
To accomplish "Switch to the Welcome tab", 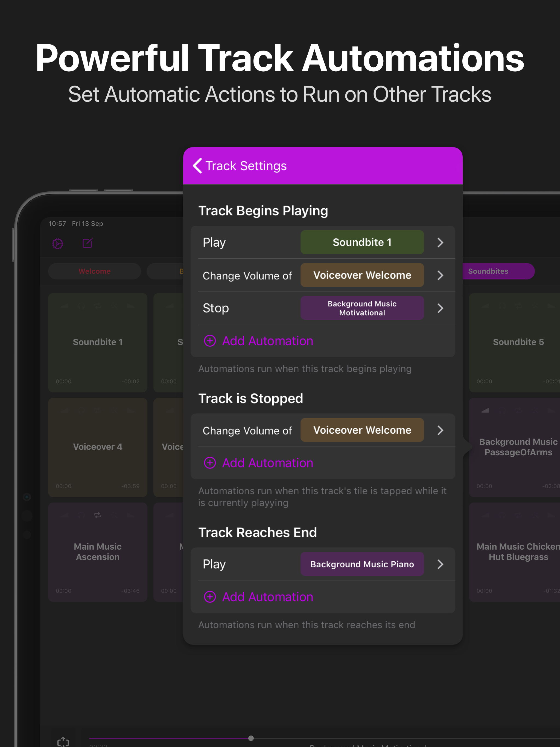I will [x=95, y=271].
